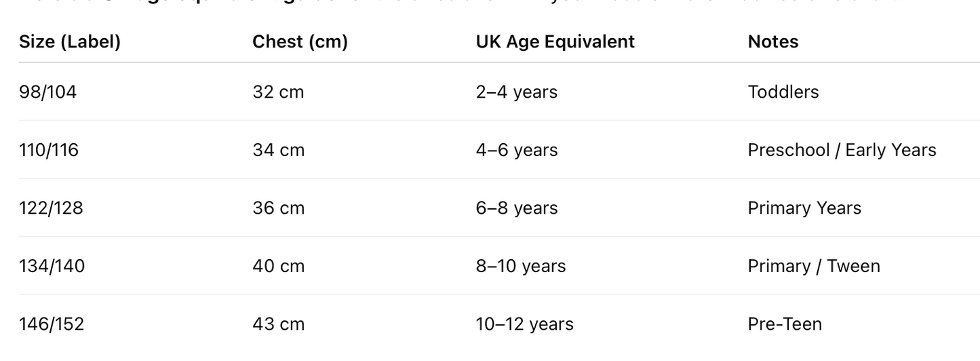The image size is (980, 361).
Task: Select the 134/140 size cell
Action: tap(52, 266)
